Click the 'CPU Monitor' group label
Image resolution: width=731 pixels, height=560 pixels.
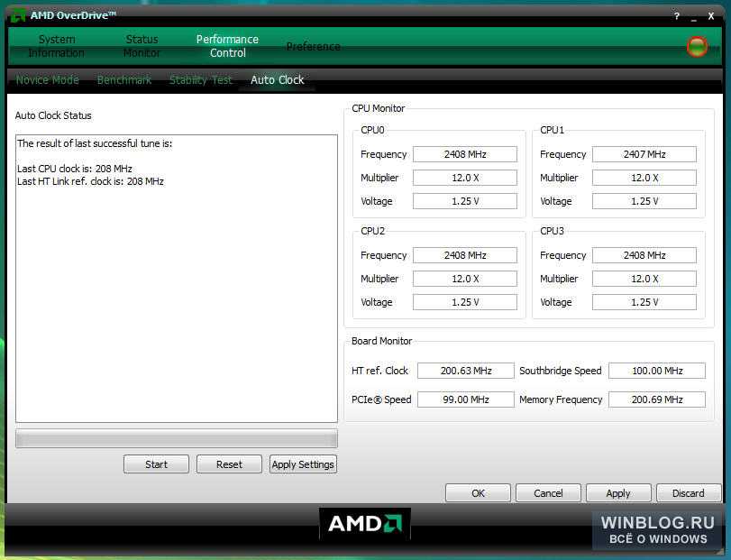pyautogui.click(x=378, y=108)
